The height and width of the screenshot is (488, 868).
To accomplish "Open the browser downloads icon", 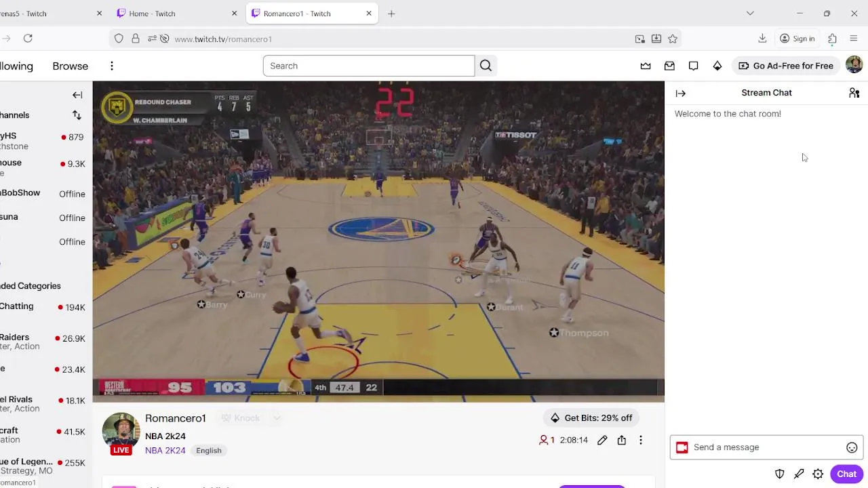I will tap(762, 39).
